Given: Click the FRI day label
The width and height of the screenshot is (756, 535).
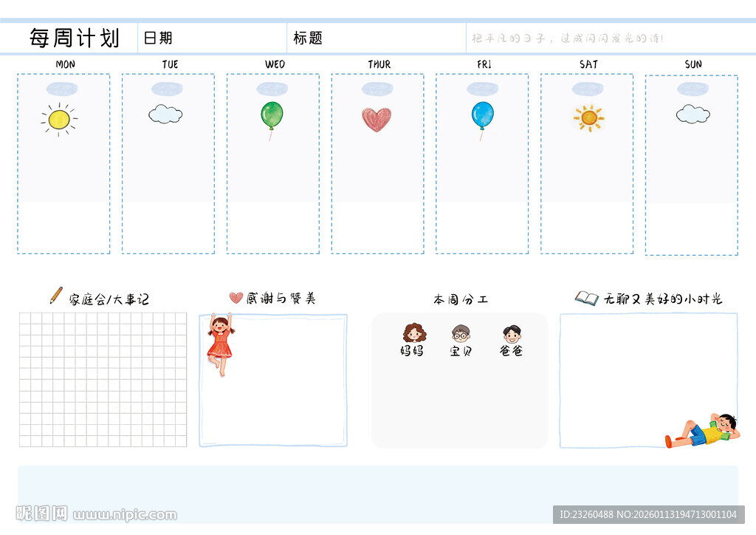Looking at the screenshot, I should pyautogui.click(x=484, y=64).
